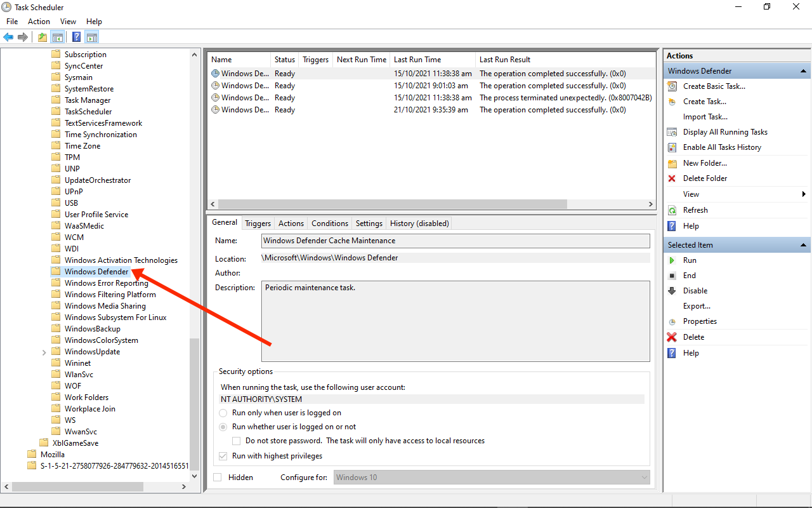Select the Windows Error Reporting folder
This screenshot has width=812, height=508.
(107, 283)
